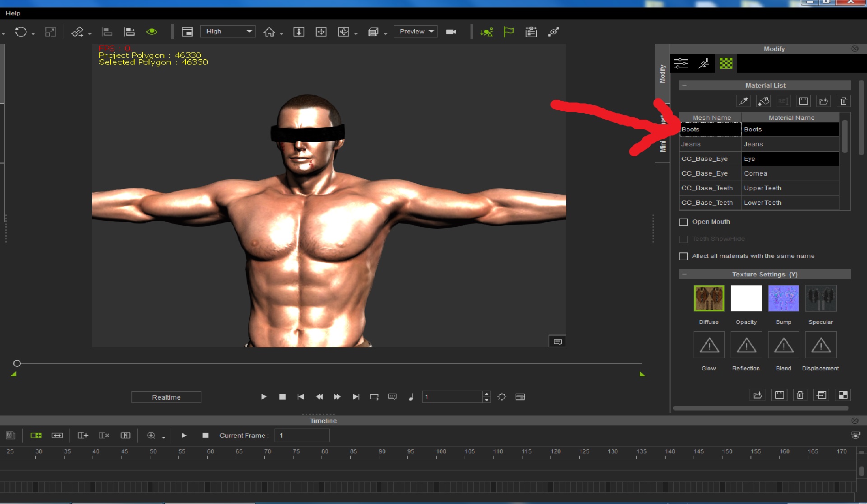Click the viewport chat bubble icon
This screenshot has width=867, height=504.
(557, 341)
